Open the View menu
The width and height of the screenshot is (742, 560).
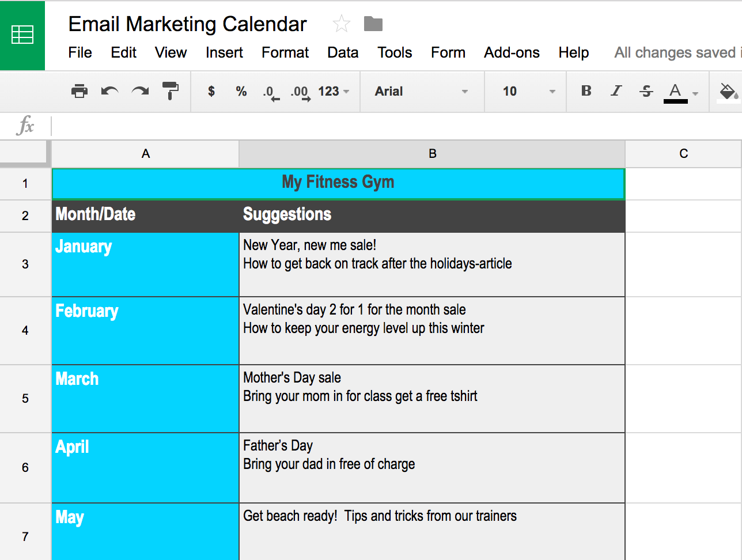coord(171,52)
